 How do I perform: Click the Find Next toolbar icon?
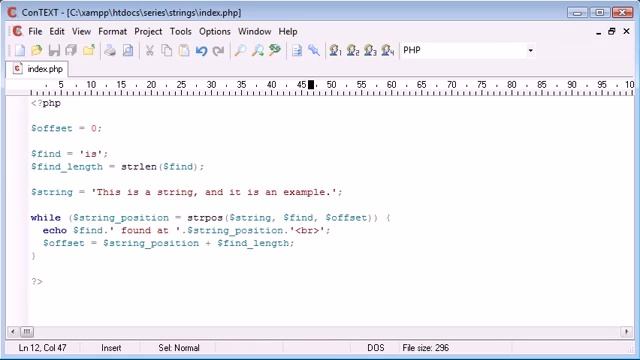258,51
